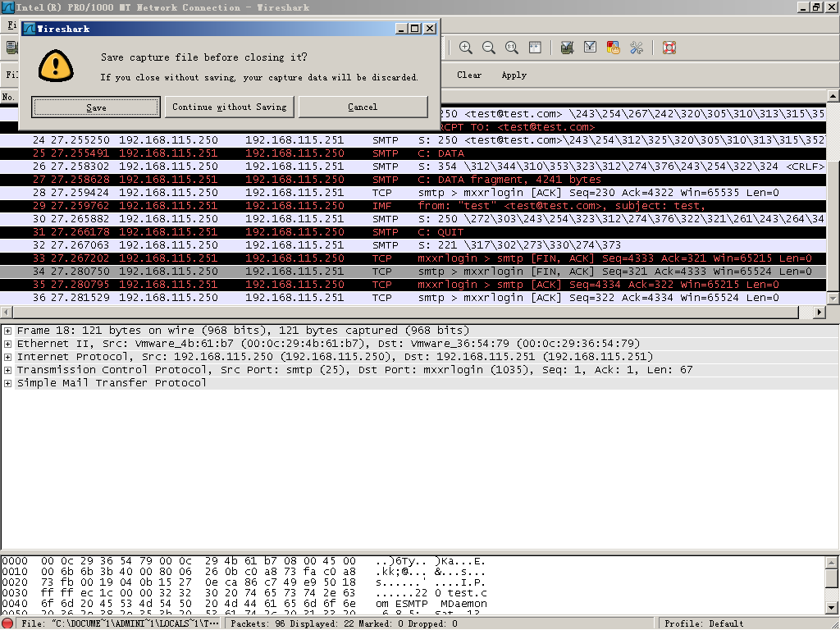The image size is (840, 630).
Task: Reset zoom with the 1:1 icon
Action: pos(512,48)
